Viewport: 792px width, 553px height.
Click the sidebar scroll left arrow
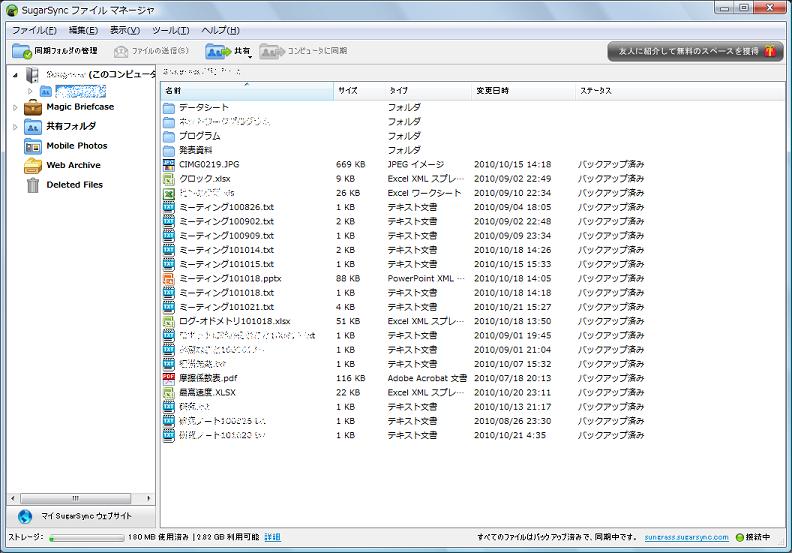click(x=13, y=498)
